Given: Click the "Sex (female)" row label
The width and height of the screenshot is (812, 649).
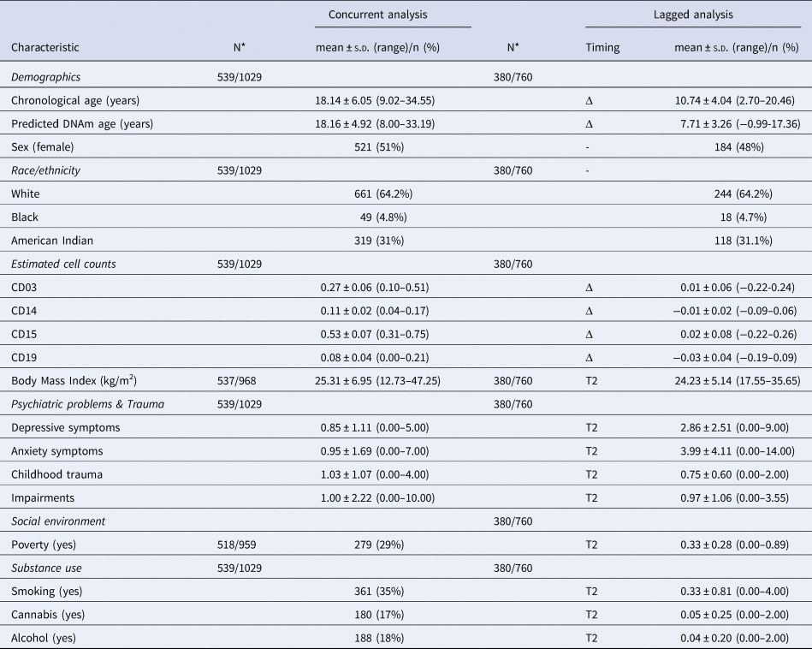Looking at the screenshot, I should coord(42,146).
